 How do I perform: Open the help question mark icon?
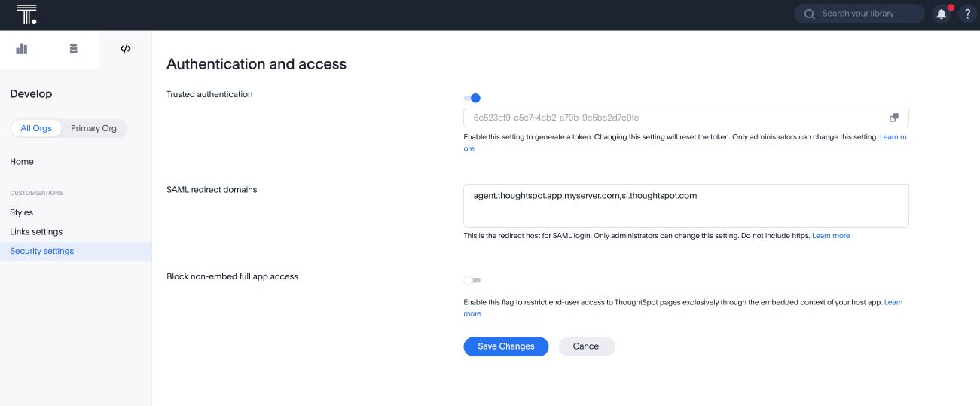click(x=967, y=14)
